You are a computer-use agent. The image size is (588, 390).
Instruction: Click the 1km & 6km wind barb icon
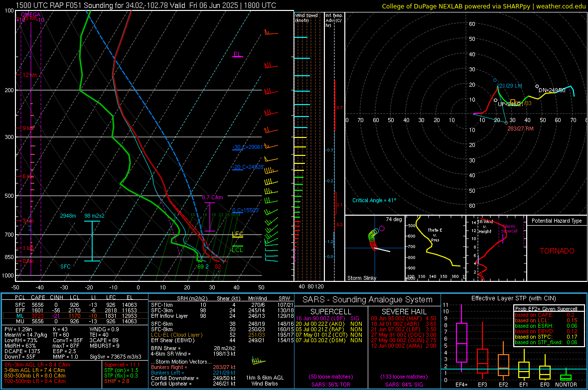point(259,361)
